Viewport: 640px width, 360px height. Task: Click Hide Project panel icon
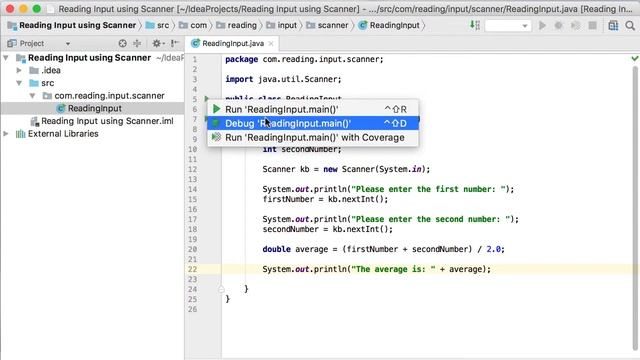coord(174,43)
